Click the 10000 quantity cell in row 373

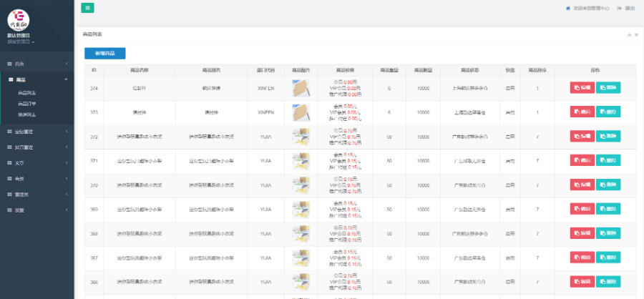[x=424, y=112]
